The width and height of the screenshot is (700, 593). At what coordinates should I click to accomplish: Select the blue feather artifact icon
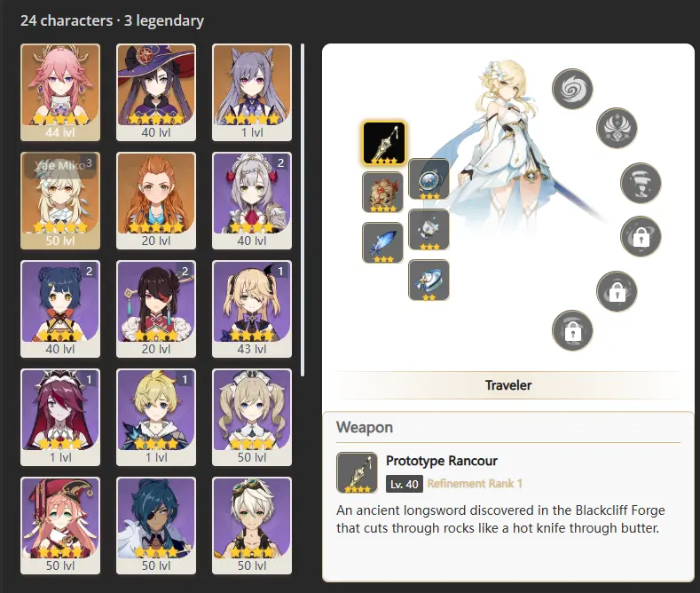(x=382, y=242)
